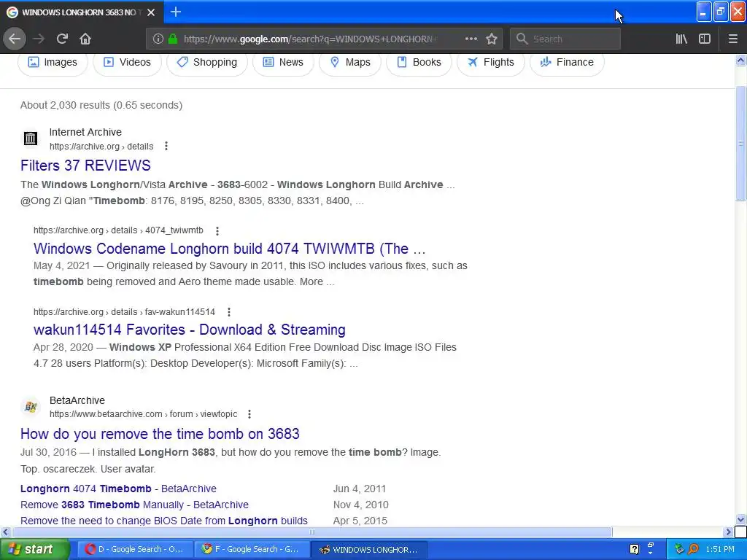Click the vertical scrollbar up arrow
Image resolution: width=747 pixels, height=560 pixels.
pos(740,60)
